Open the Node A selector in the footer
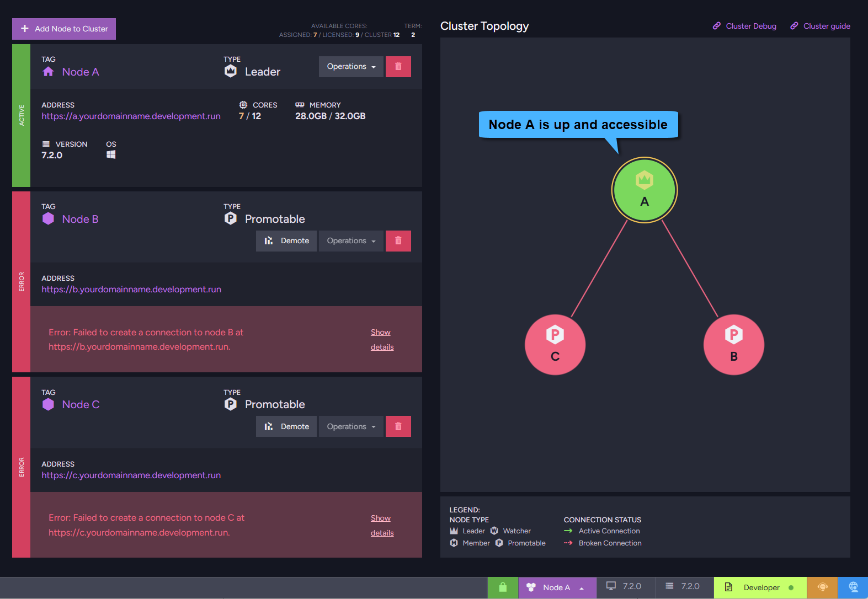Screen dimensions: 868x599 point(557,587)
